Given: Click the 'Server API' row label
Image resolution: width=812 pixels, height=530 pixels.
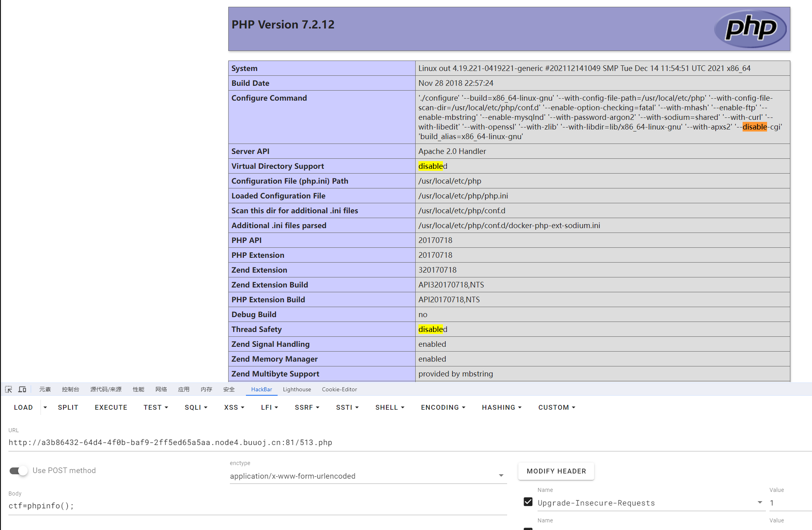Looking at the screenshot, I should (250, 151).
